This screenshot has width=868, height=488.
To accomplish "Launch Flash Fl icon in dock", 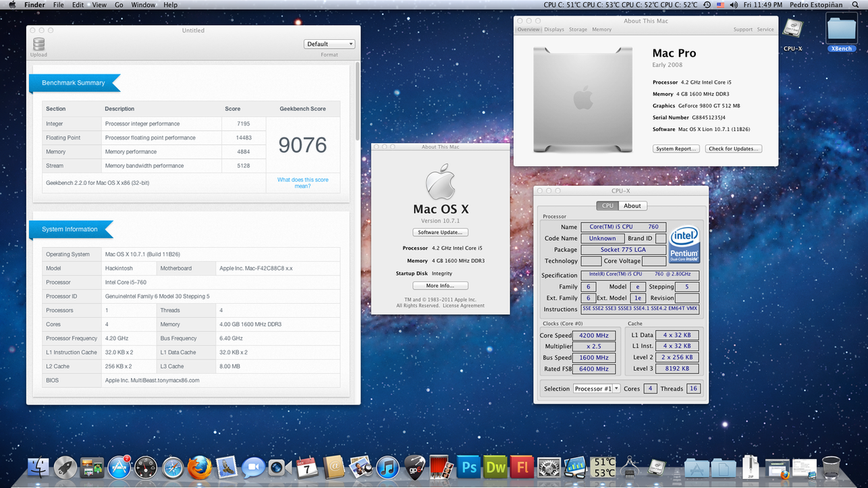I will click(521, 467).
